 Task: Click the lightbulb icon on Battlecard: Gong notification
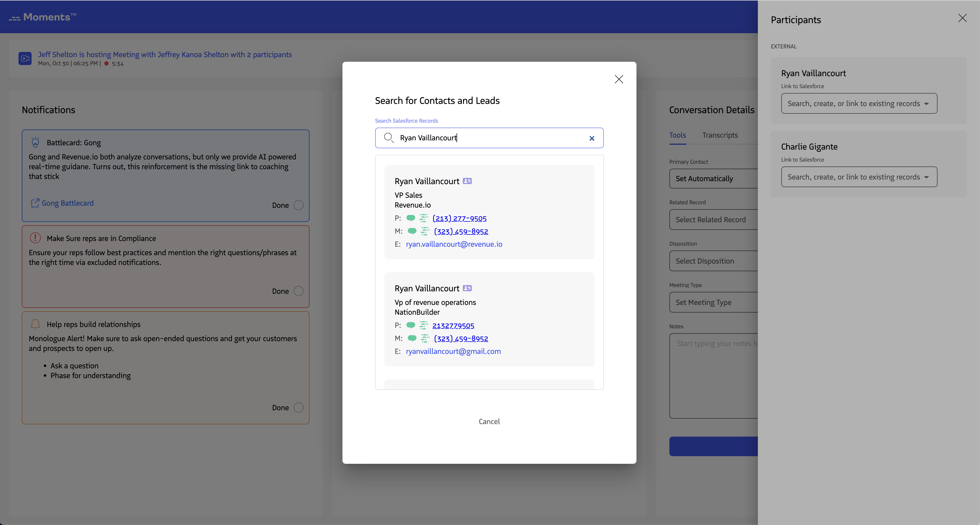(35, 142)
